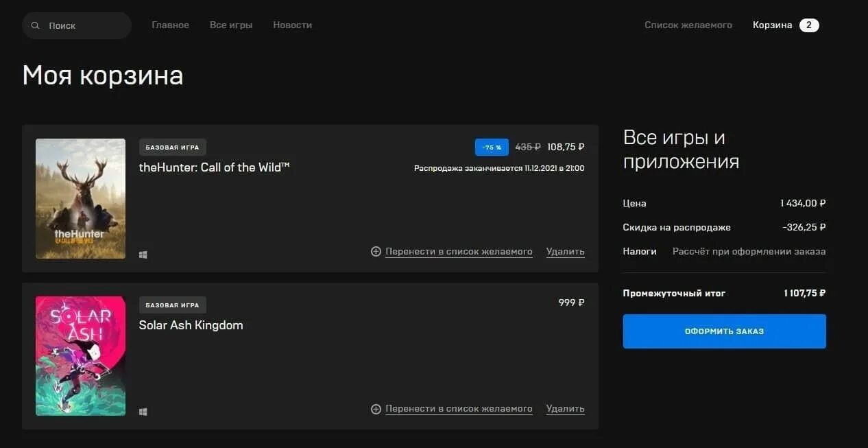Remove Solar Ash Kingdom with Удалить
The height and width of the screenshot is (448, 868).
(x=566, y=409)
